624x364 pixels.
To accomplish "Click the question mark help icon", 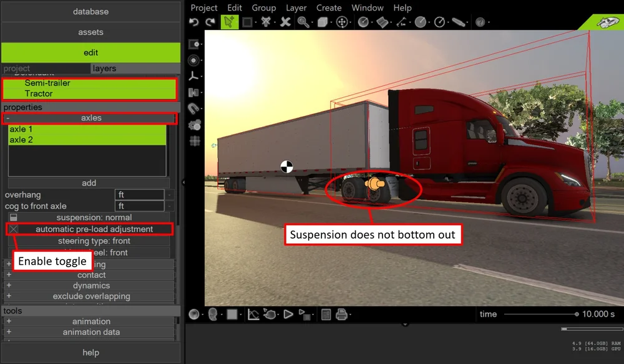I will 480,22.
